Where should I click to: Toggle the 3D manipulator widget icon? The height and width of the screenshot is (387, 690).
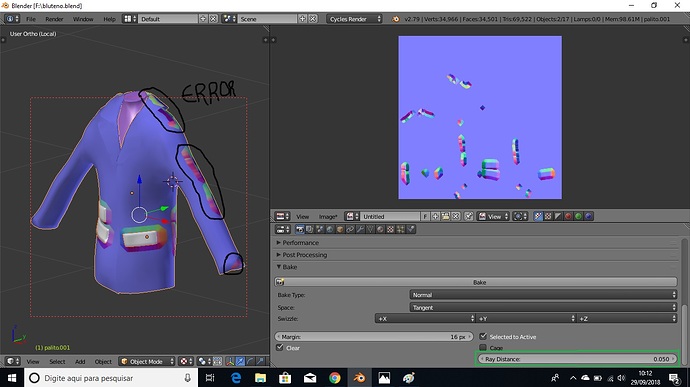(x=230, y=361)
